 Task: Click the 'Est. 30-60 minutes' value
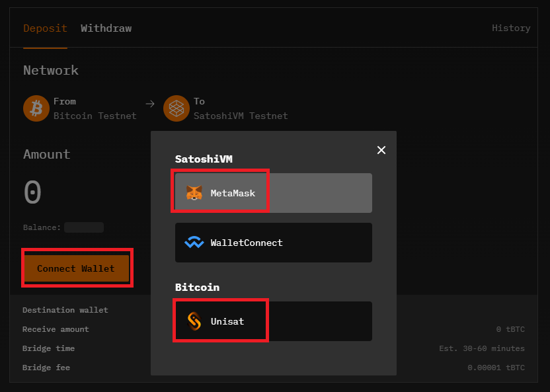(482, 348)
